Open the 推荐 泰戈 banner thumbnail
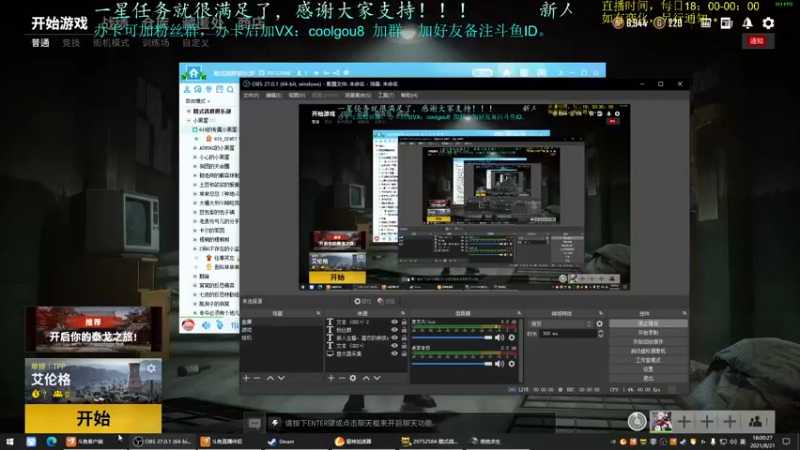 (93, 329)
